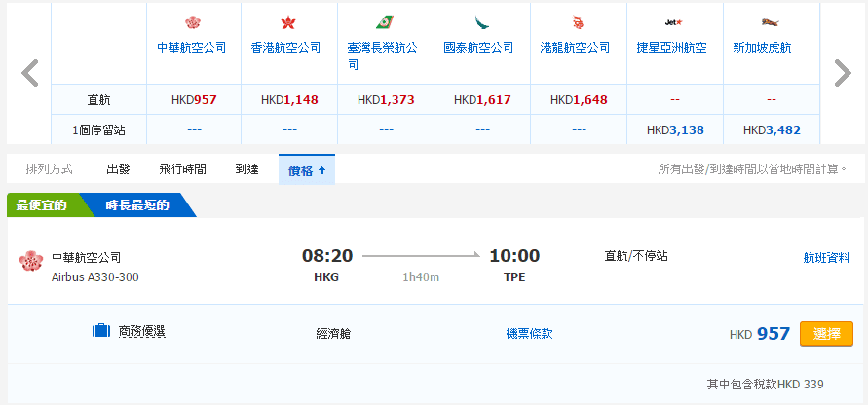868x405 pixels.
Task: Click the China Airlines plum blossom logo in header
Action: (x=192, y=22)
